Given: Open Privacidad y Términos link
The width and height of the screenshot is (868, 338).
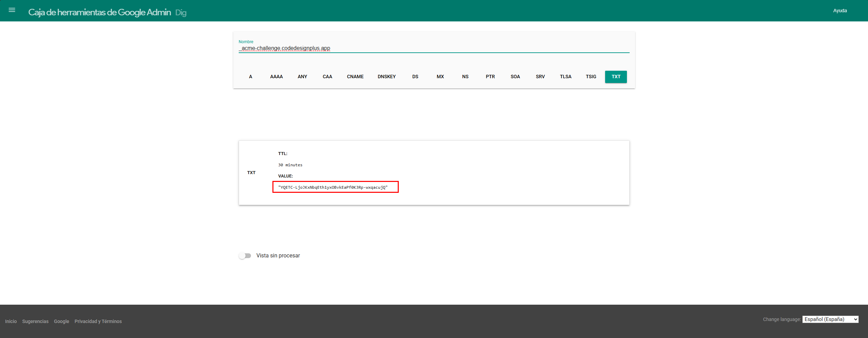Looking at the screenshot, I should (98, 321).
